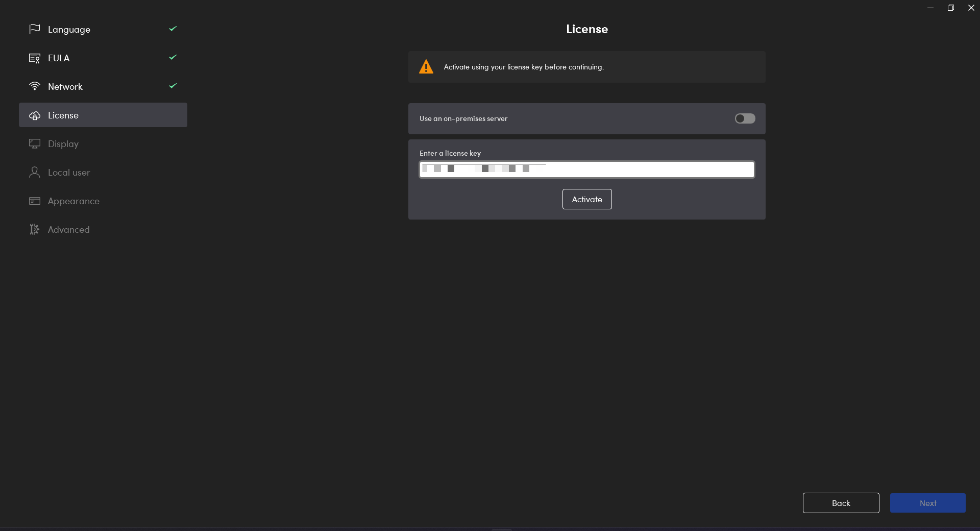The image size is (980, 531).
Task: Click the Appearance window icon
Action: coord(34,201)
